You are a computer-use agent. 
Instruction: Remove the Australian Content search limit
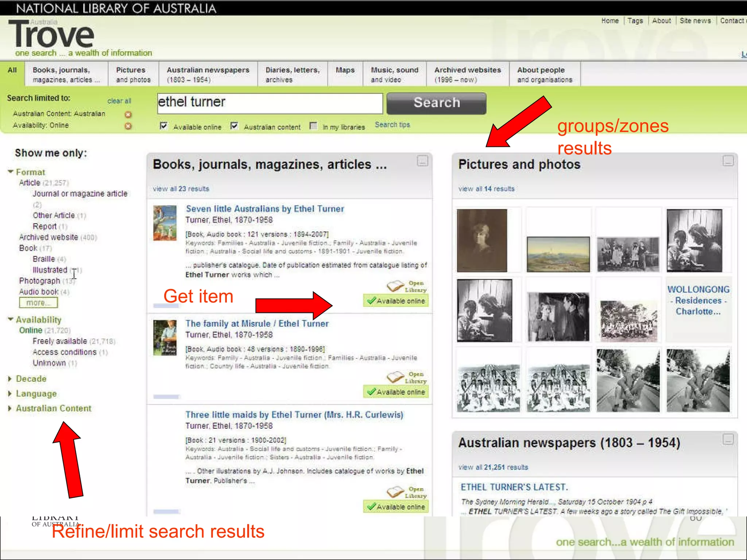(x=128, y=114)
